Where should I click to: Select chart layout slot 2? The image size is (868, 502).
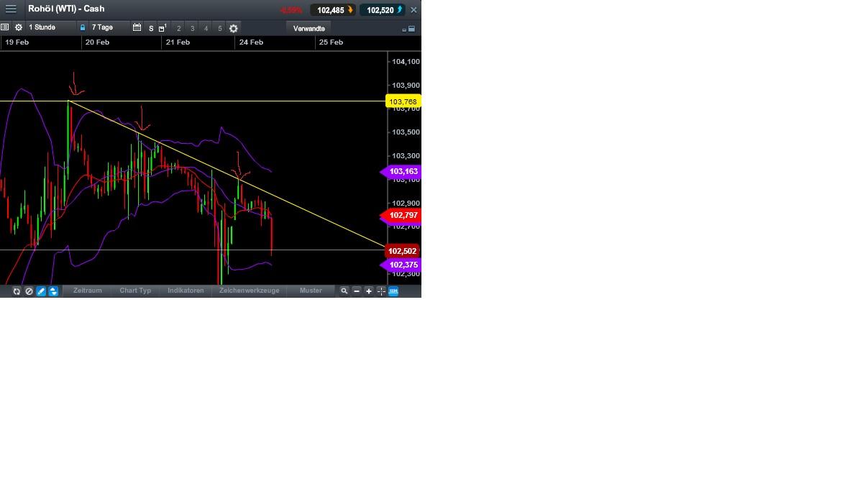pyautogui.click(x=178, y=28)
